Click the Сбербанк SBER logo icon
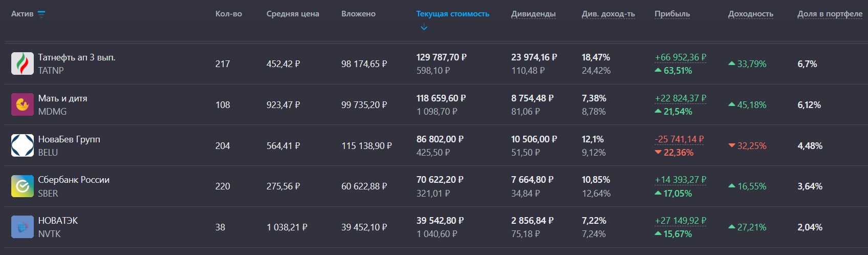The height and width of the screenshot is (255, 868). click(23, 186)
